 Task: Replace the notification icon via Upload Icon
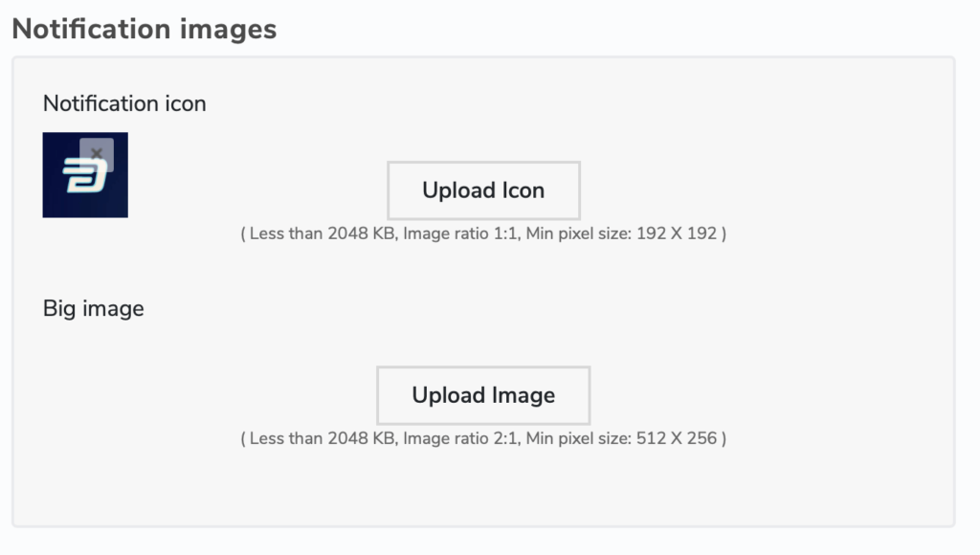point(483,189)
